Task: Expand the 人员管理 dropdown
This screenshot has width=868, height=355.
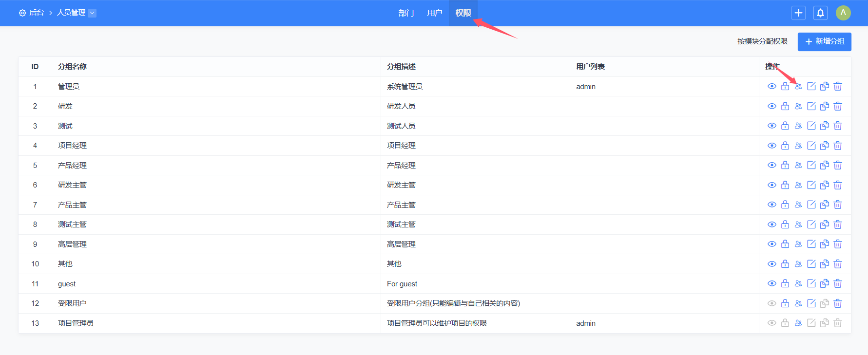Action: [x=92, y=13]
